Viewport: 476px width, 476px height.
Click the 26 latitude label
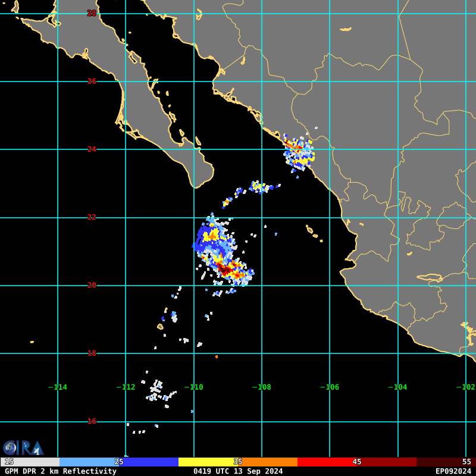click(92, 81)
